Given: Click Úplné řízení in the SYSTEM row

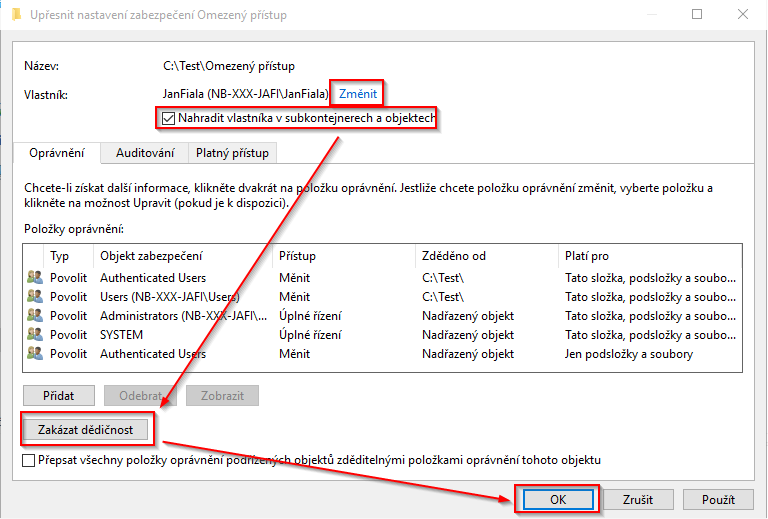Looking at the screenshot, I should [x=310, y=335].
